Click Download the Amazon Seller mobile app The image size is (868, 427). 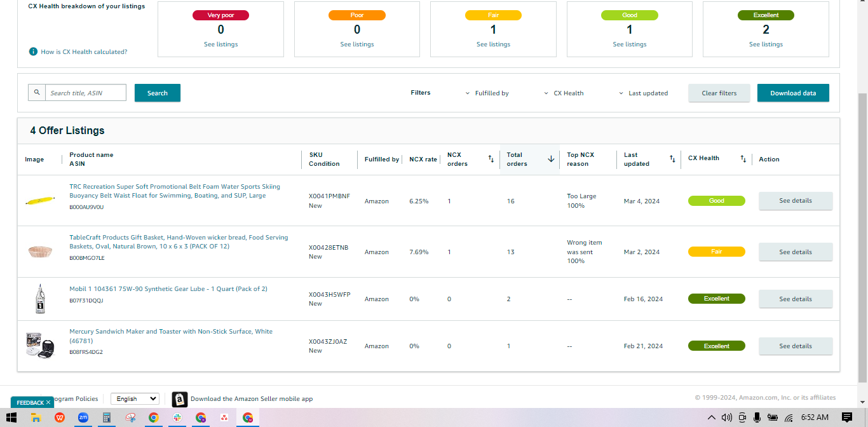pyautogui.click(x=252, y=399)
